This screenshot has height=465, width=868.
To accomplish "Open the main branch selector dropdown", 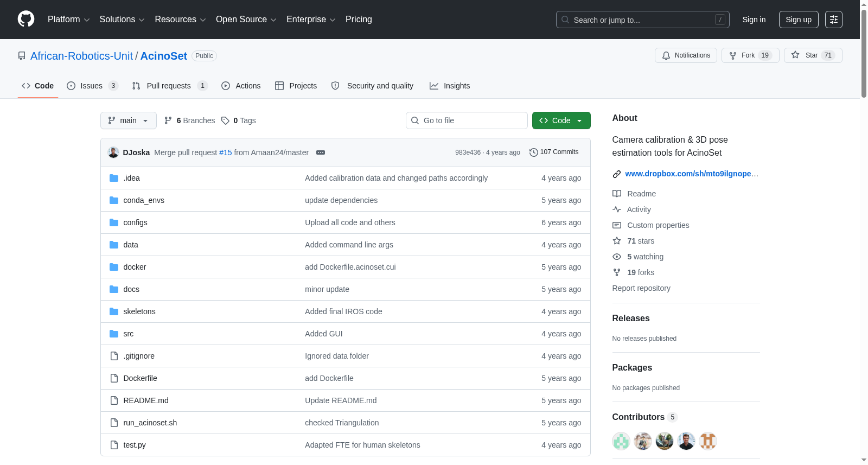I will coord(129,120).
